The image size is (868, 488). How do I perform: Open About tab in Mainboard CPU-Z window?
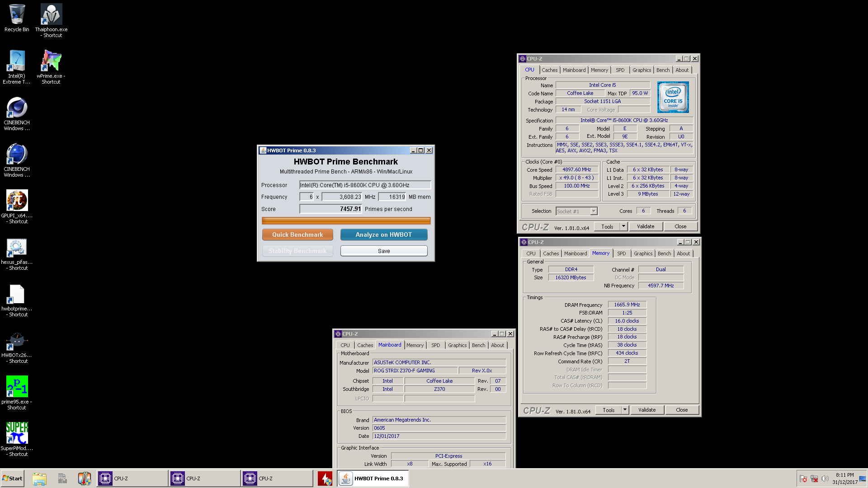tap(497, 345)
